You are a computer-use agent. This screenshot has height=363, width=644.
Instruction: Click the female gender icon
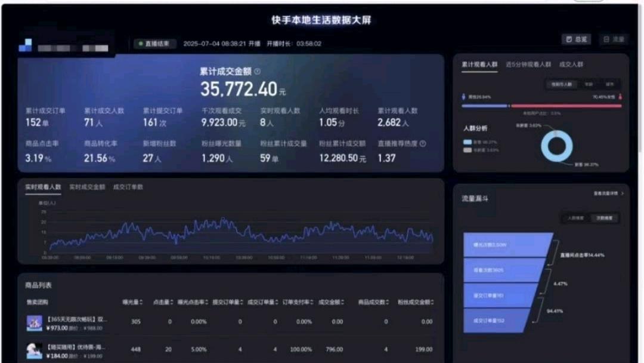pyautogui.click(x=620, y=97)
